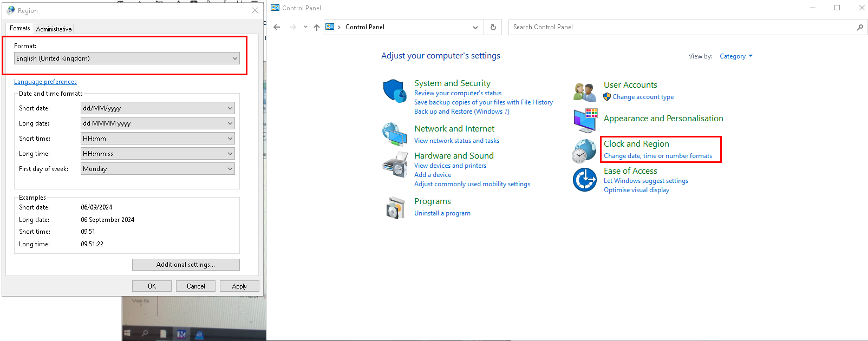Open the Short time format dropdown
868x341 pixels.
click(x=158, y=139)
